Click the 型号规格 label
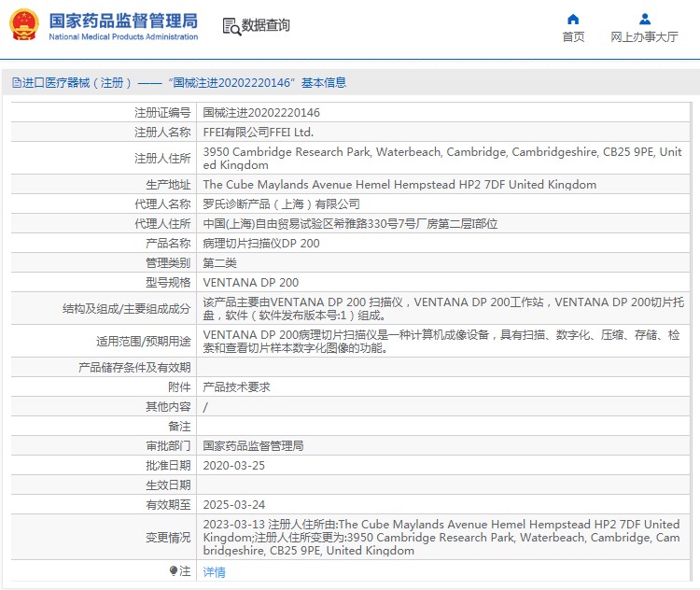The width and height of the screenshot is (700, 590). click(x=168, y=283)
